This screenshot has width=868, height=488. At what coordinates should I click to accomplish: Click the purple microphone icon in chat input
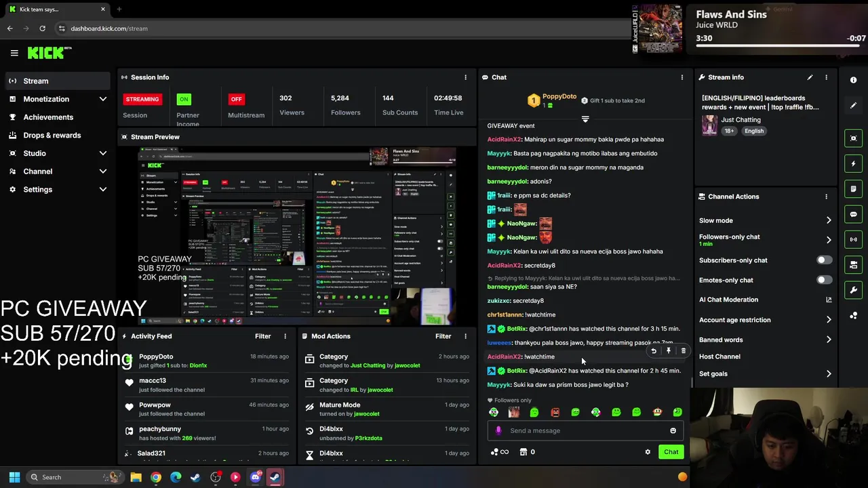(x=498, y=430)
